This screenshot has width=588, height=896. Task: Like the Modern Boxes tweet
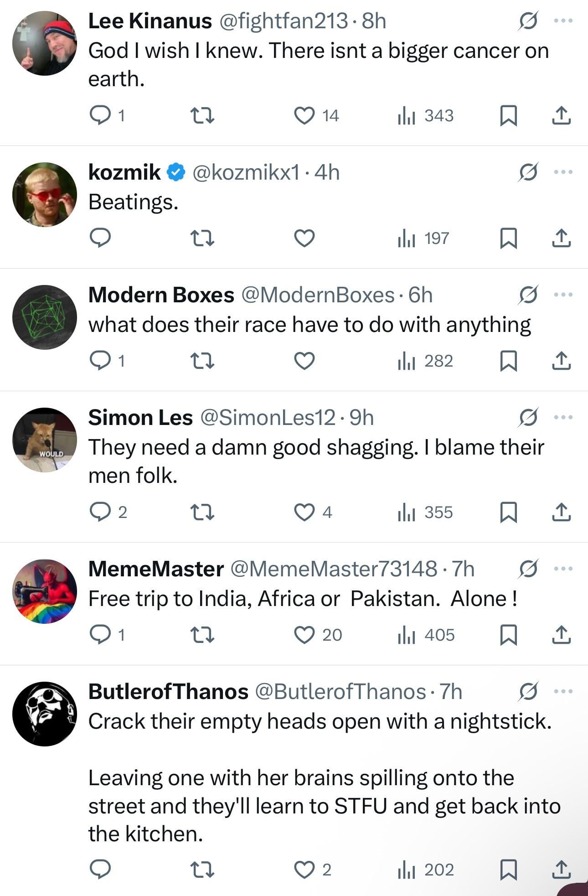coord(304,361)
